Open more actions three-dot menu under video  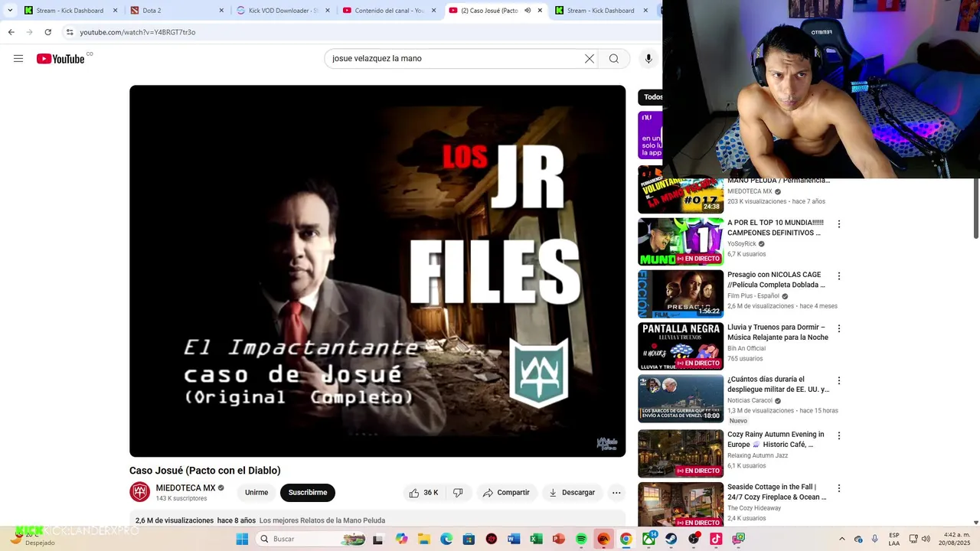[x=616, y=492]
